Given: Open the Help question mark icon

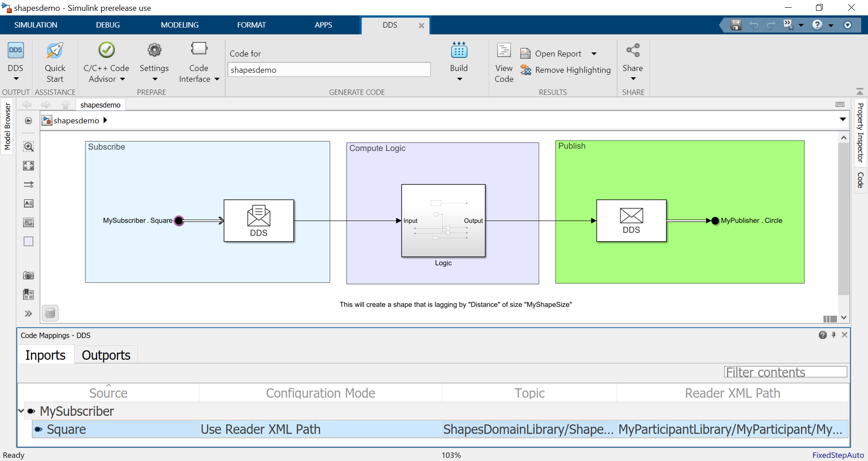Looking at the screenshot, I should 817,25.
